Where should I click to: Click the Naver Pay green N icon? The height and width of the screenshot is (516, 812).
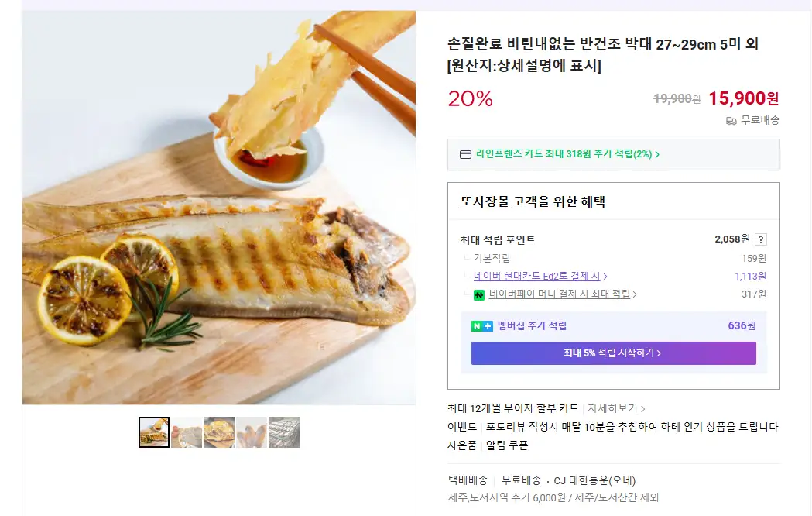point(479,294)
